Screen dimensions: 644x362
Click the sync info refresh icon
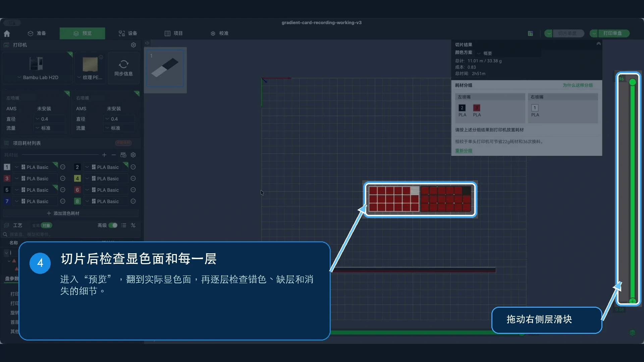[123, 64]
